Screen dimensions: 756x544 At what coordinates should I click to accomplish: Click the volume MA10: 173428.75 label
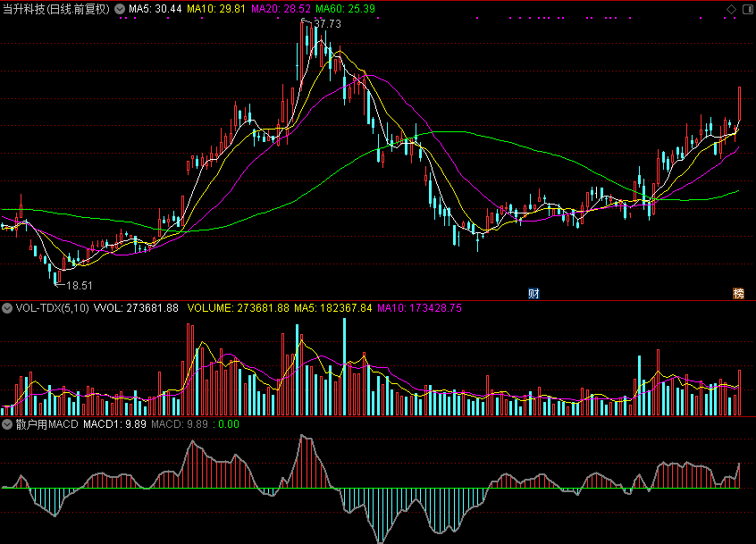[x=419, y=308]
